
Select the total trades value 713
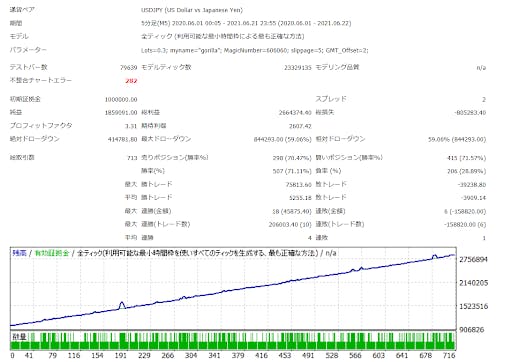pos(132,158)
